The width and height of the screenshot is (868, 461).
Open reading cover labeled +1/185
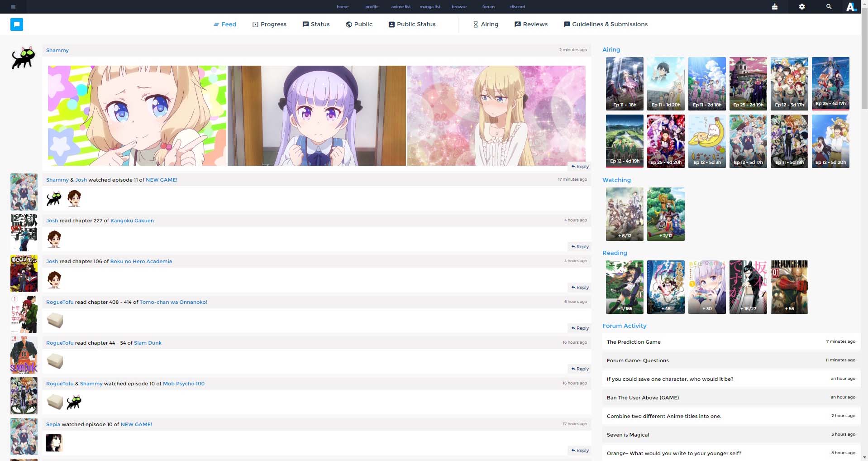click(x=625, y=287)
